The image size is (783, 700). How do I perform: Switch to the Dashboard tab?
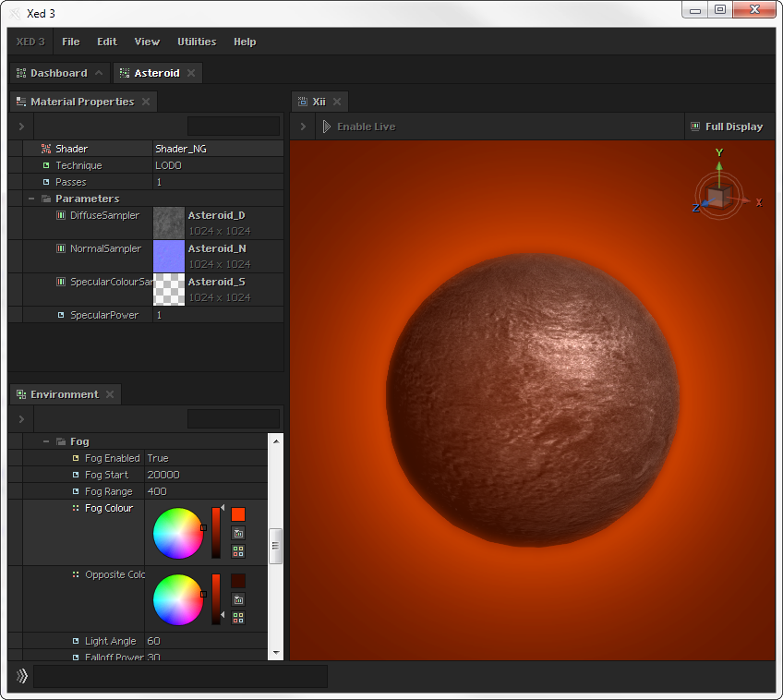pyautogui.click(x=57, y=73)
